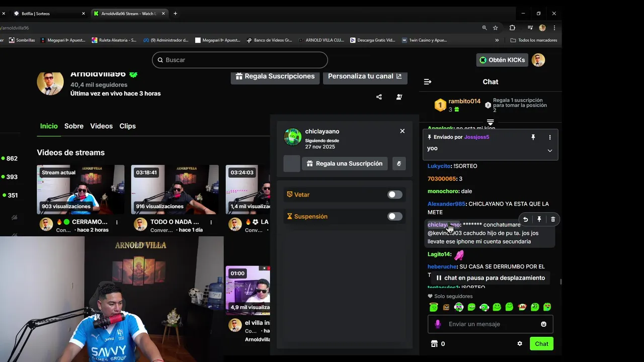This screenshot has height=362, width=644.
Task: Open the Chrome three-dot menu
Action: [554, 28]
